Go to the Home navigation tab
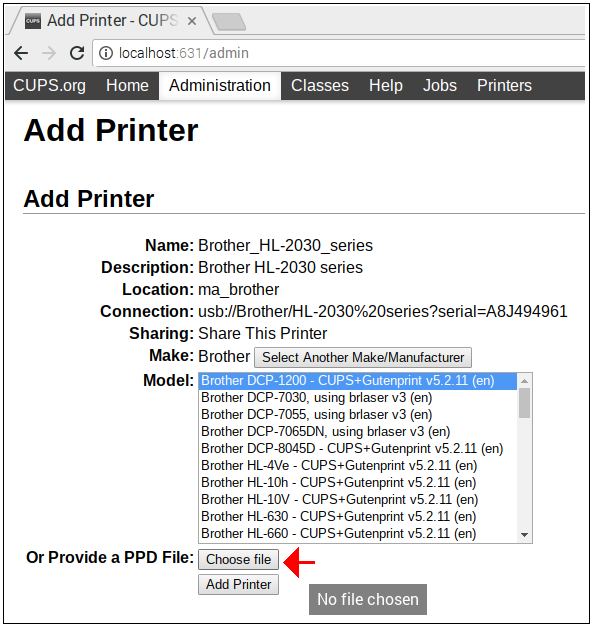The height and width of the screenshot is (627, 593). coord(127,86)
